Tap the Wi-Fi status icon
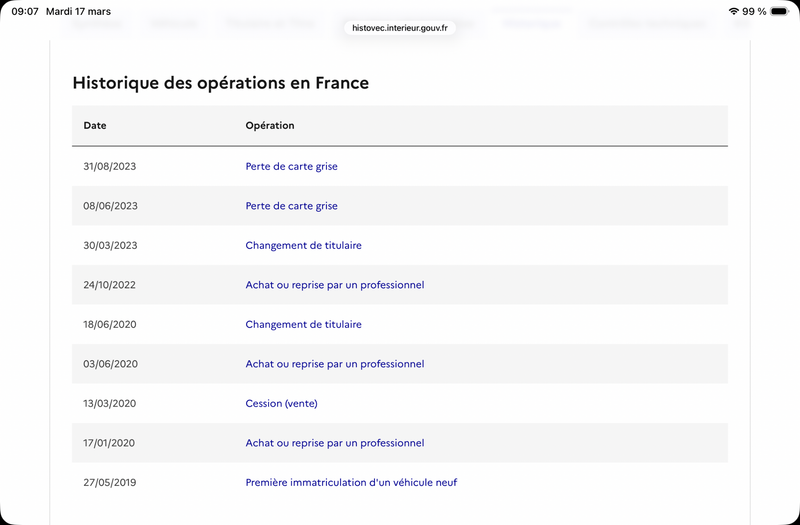The height and width of the screenshot is (525, 800). click(734, 11)
